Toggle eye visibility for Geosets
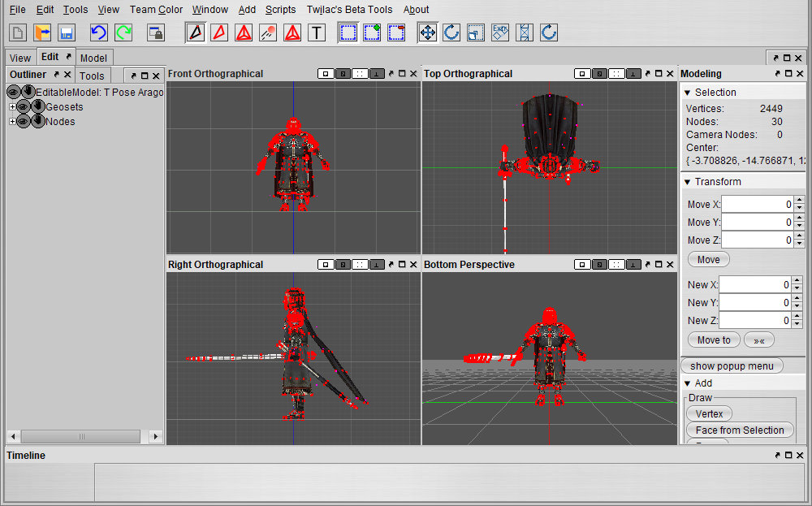The image size is (812, 506). pos(23,107)
